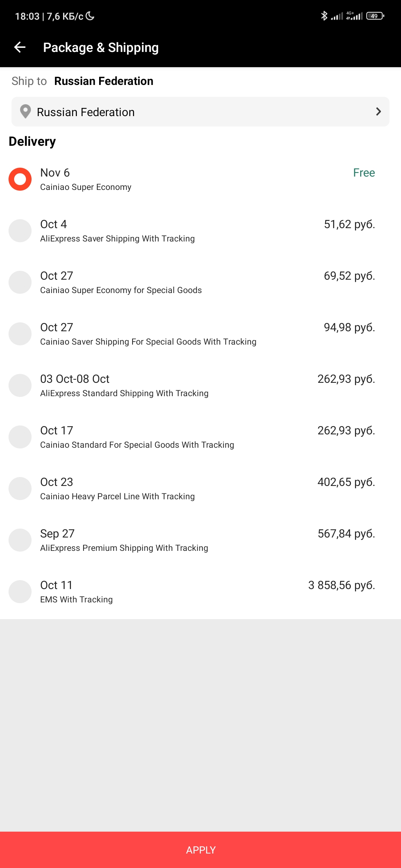The height and width of the screenshot is (868, 401).
Task: Open the Russian Federation destination selector
Action: tap(200, 112)
